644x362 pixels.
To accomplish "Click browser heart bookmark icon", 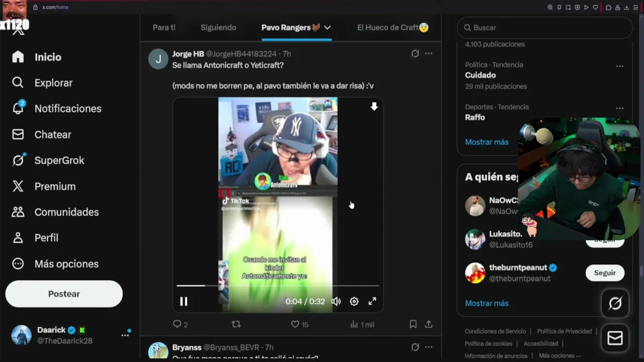I will (596, 7).
